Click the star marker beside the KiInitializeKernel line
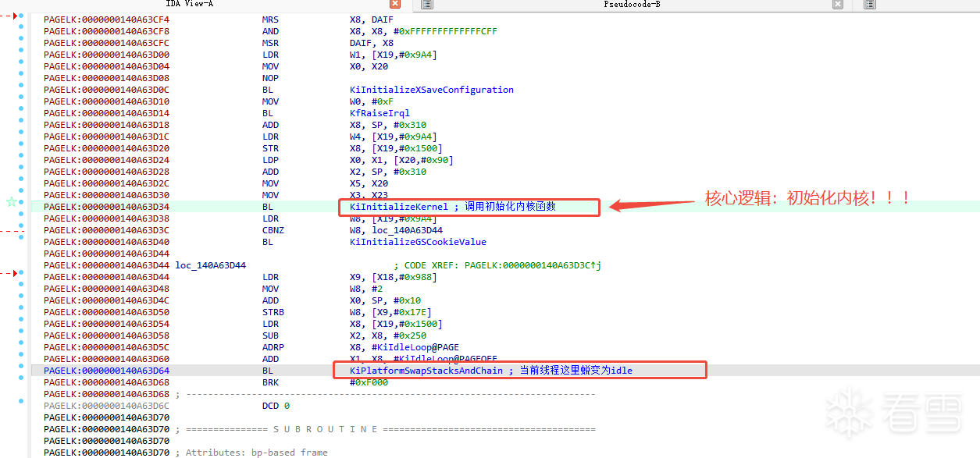This screenshot has height=458, width=980. tap(11, 202)
